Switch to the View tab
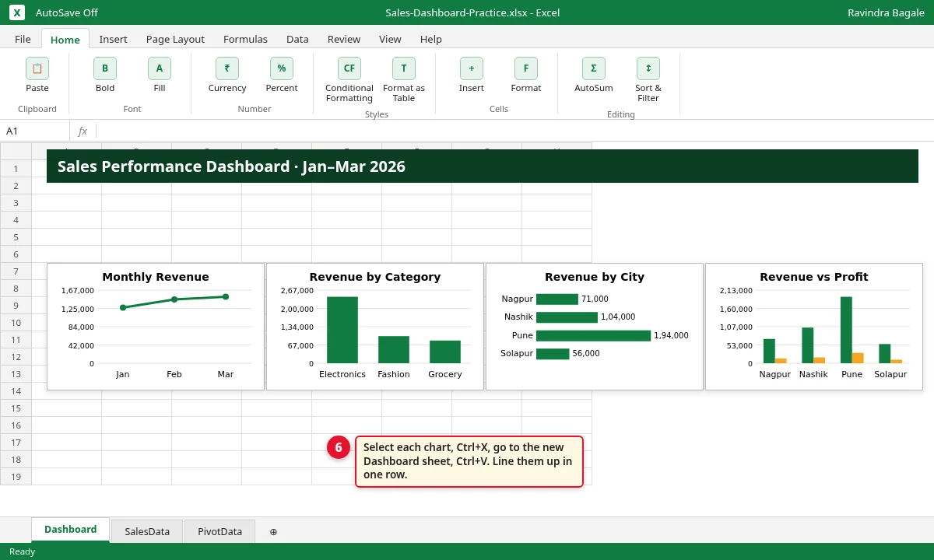 [390, 39]
